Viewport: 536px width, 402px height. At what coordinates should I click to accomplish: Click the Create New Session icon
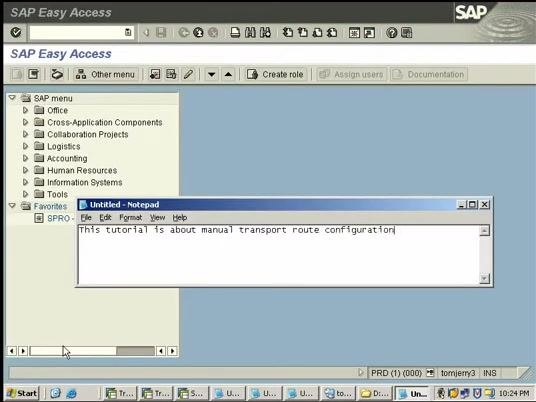coord(354,33)
